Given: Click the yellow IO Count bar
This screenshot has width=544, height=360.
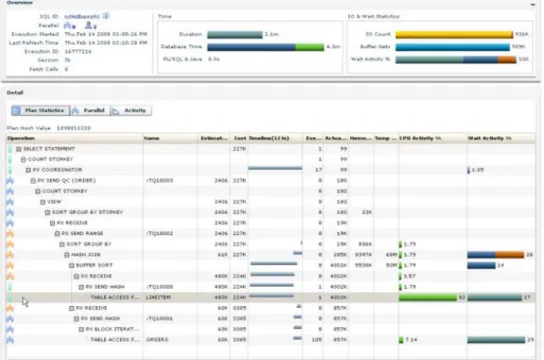Looking at the screenshot, I should (x=454, y=34).
